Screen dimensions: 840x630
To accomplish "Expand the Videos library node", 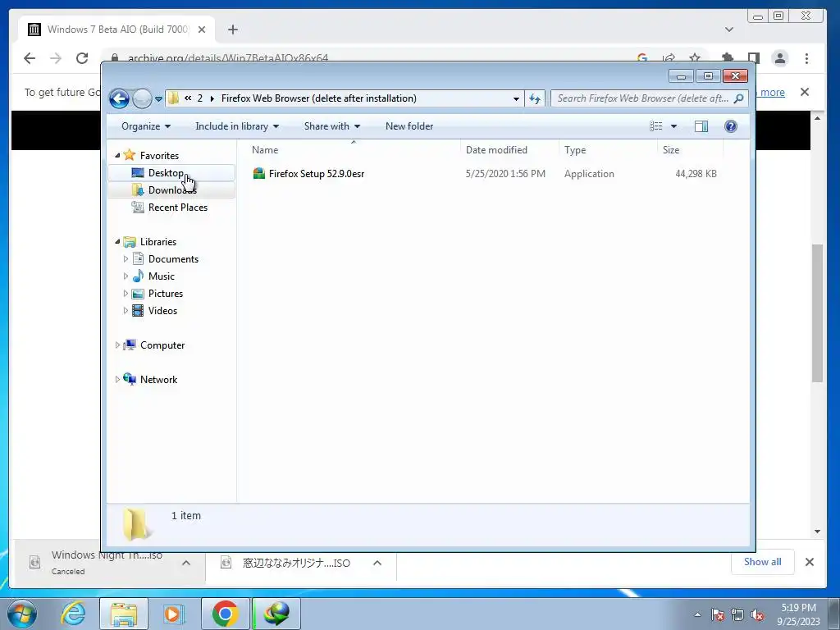I will pyautogui.click(x=126, y=311).
